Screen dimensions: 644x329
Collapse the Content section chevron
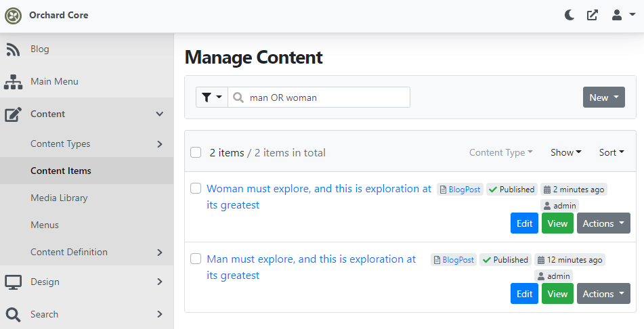(x=160, y=114)
